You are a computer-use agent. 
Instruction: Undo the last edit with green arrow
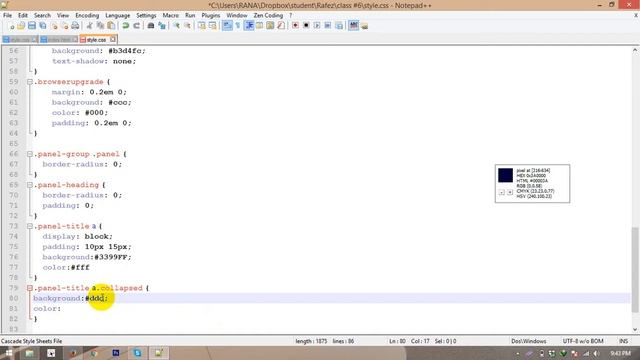[126, 26]
